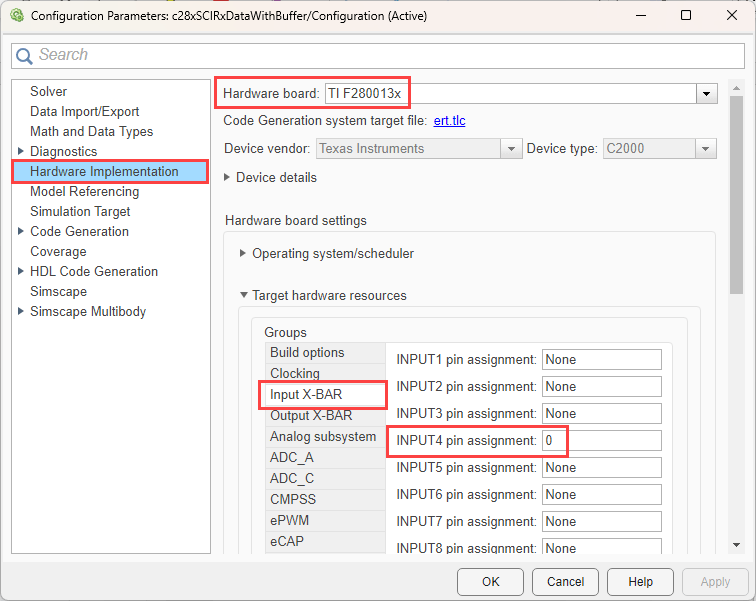756x601 pixels.
Task: Open Help for configuration parameters
Action: point(640,581)
